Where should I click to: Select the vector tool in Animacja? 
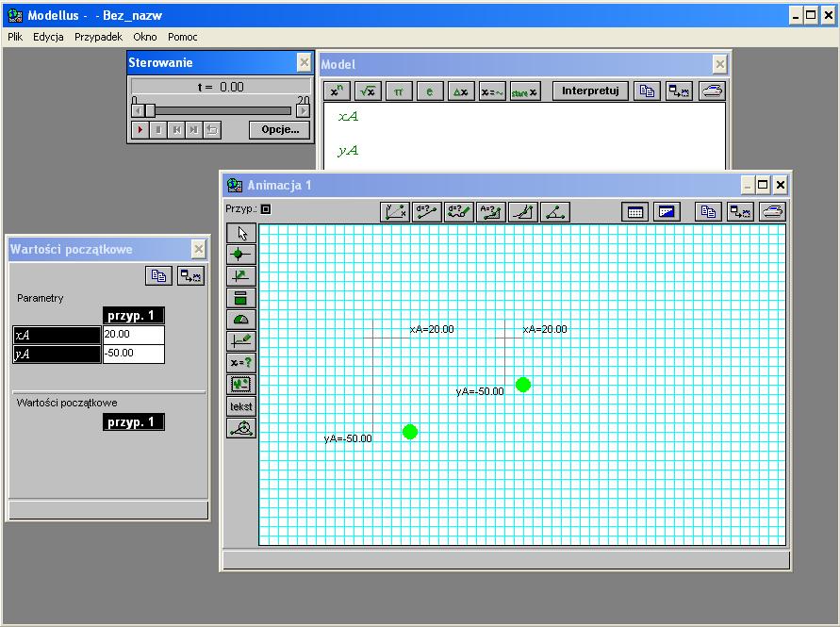click(241, 276)
